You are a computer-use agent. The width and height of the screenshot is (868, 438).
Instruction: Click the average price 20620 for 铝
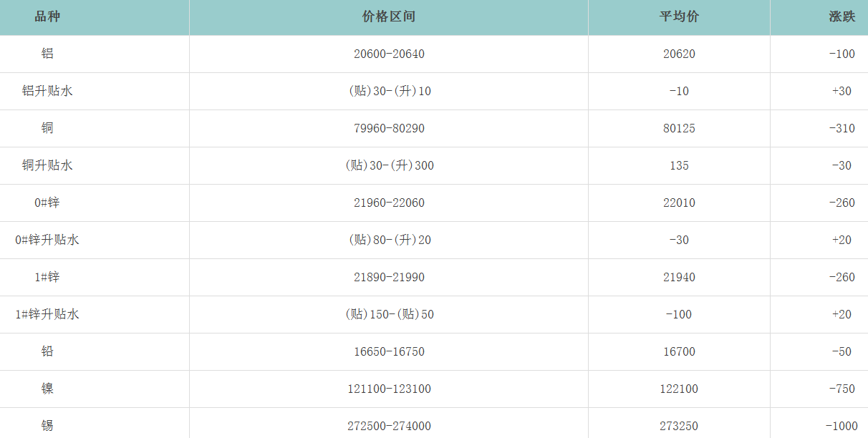pos(679,54)
